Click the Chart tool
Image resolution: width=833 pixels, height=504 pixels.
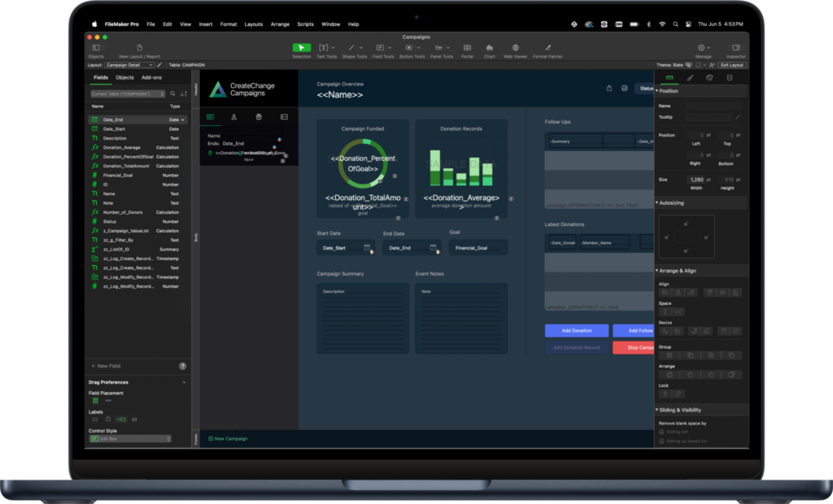click(x=489, y=48)
